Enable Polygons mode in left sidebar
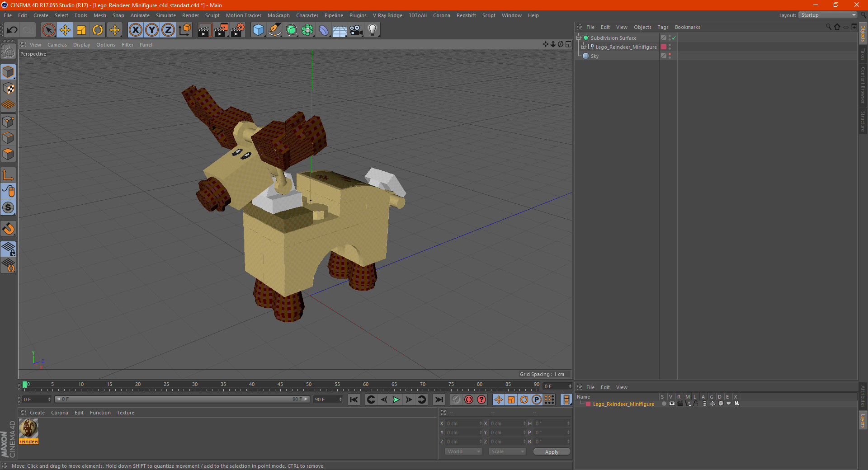Screen dimensions: 868x470 (8, 154)
